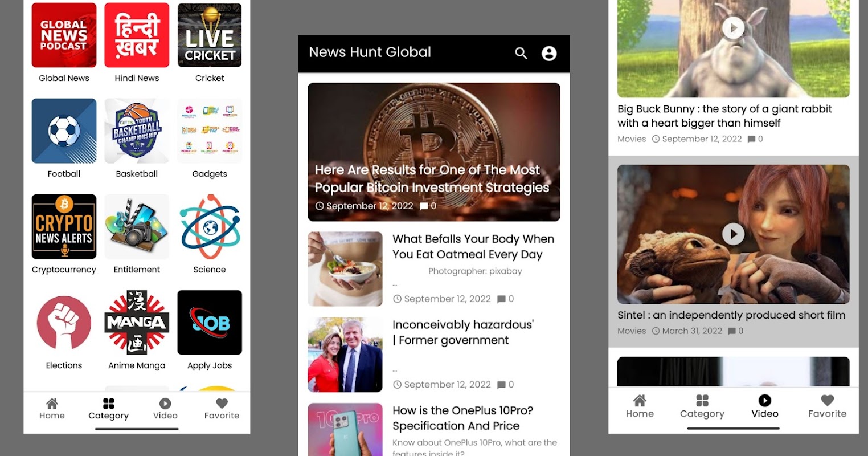Play the Sintel short film video
This screenshot has height=456, width=868.
733,234
